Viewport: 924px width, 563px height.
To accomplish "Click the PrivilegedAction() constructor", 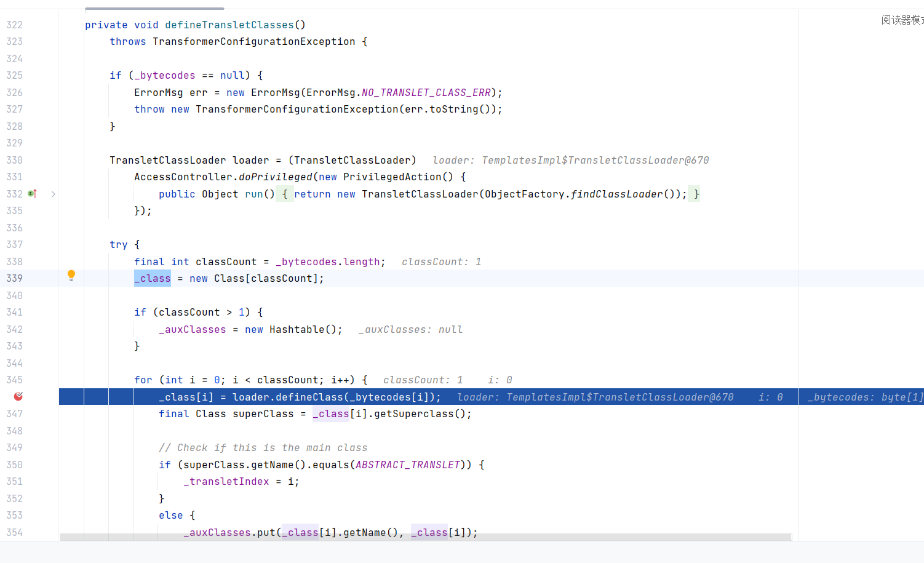I will click(x=399, y=177).
